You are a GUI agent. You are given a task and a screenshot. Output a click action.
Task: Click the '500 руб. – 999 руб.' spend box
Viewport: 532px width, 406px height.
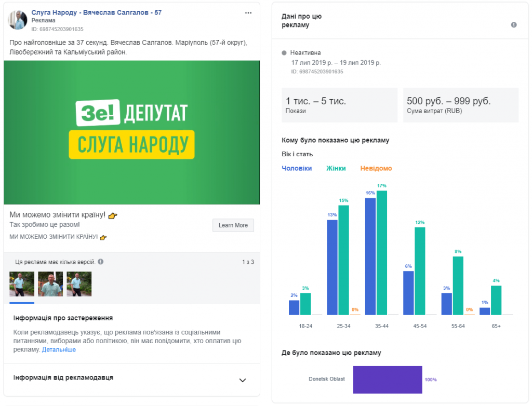[461, 105]
